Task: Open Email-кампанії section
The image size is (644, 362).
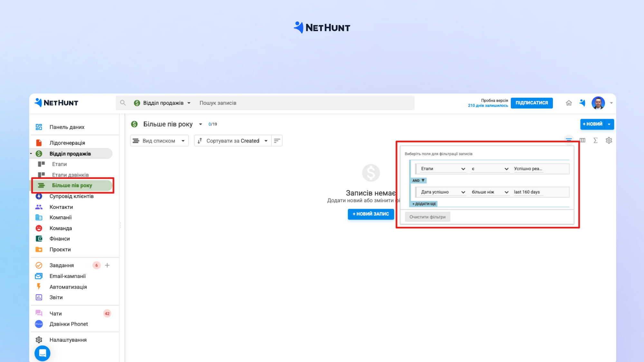Action: click(68, 276)
